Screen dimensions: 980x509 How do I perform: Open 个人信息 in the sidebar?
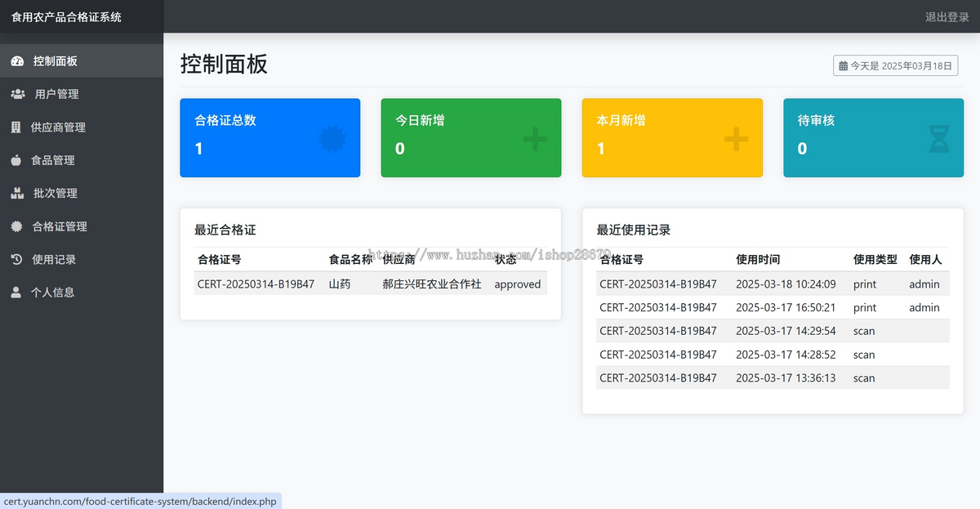tap(82, 292)
